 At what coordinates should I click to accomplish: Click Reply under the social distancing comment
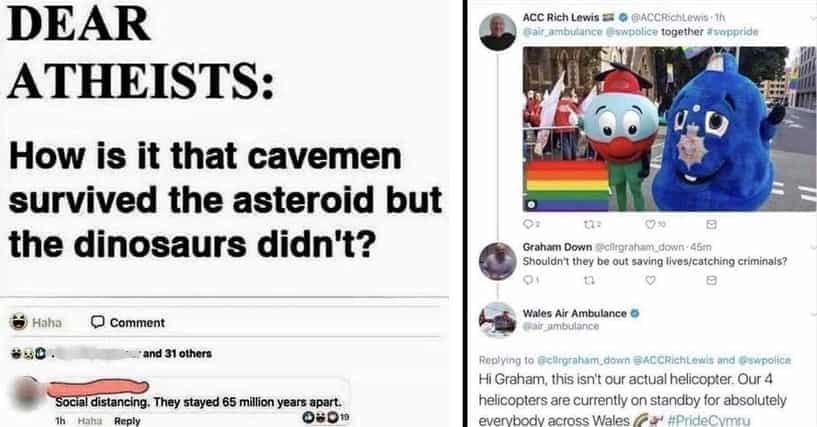127,421
